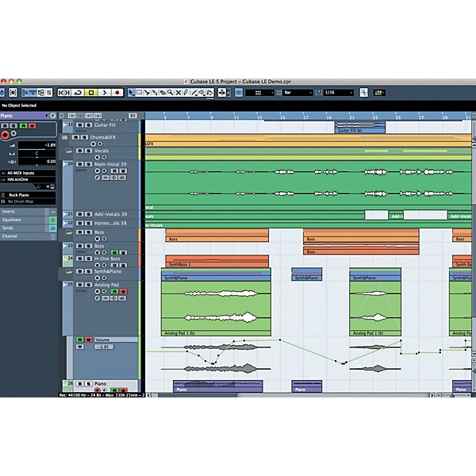Open the Volume automation parameter dropdown
Screen dimensions: 476x476
(116, 340)
